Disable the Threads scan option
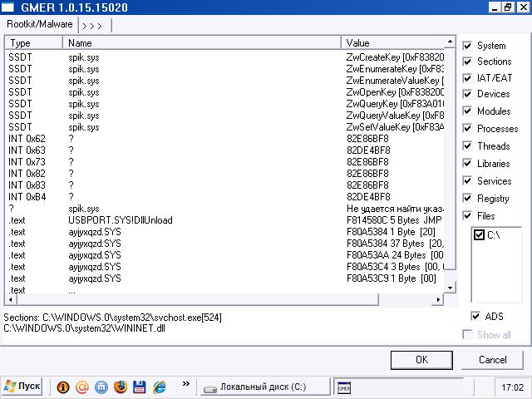 (467, 146)
